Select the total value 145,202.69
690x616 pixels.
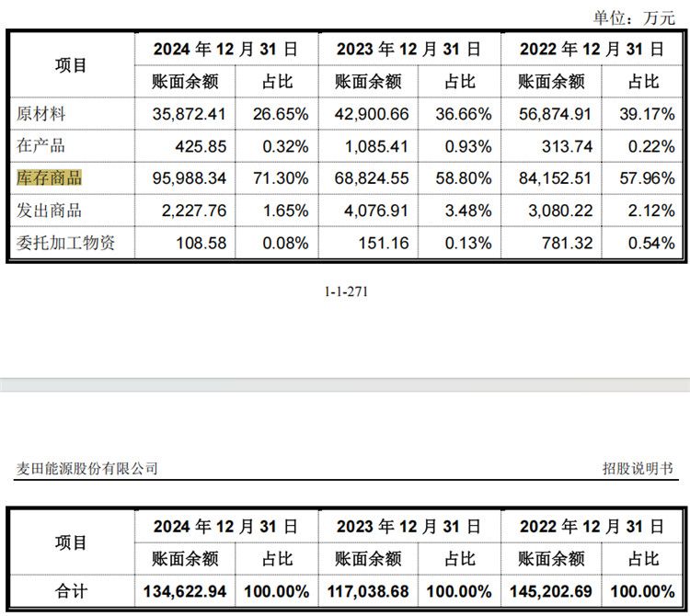pos(552,591)
